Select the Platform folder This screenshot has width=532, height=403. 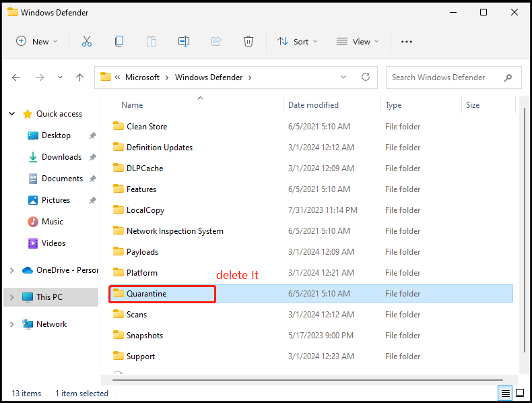(x=142, y=273)
